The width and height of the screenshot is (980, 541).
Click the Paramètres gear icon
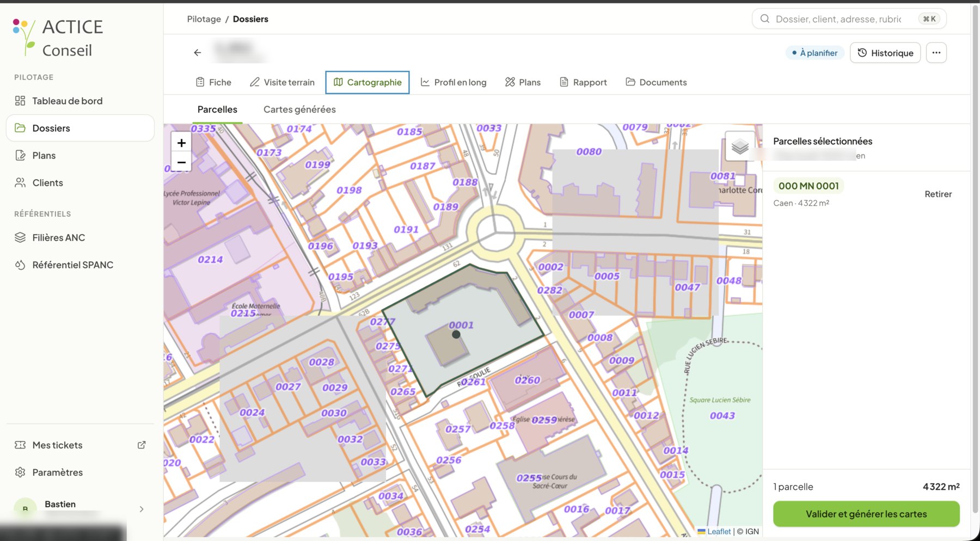20,472
